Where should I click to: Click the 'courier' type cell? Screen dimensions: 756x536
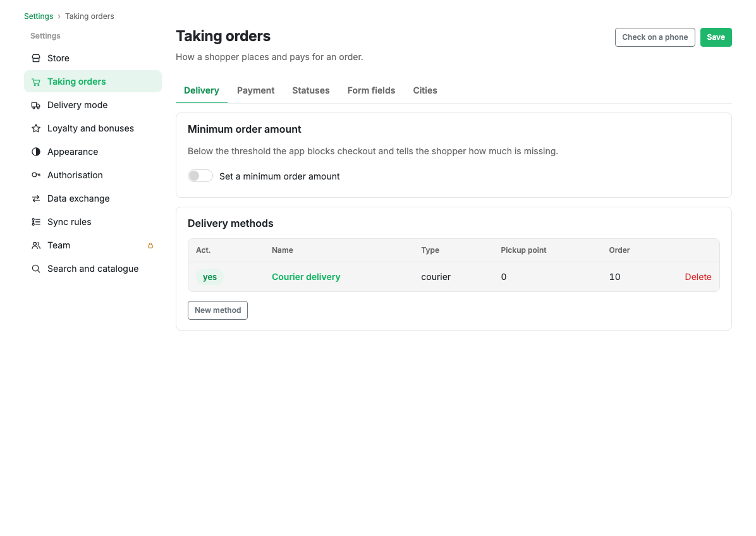click(436, 277)
